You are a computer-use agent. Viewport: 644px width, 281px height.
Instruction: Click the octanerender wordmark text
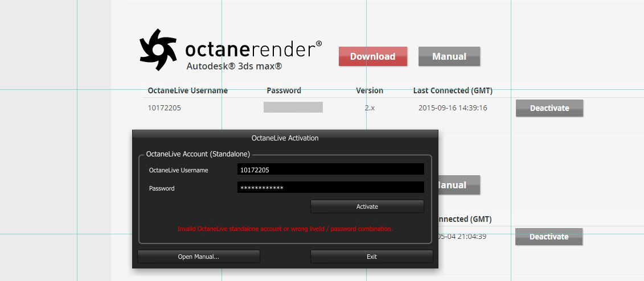coord(253,49)
